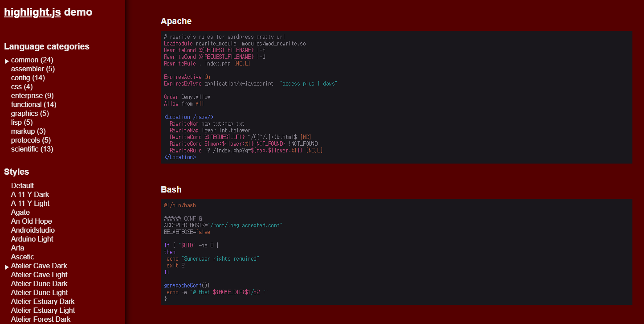Click the RewriteMap lower int:tolower line

[210, 131]
